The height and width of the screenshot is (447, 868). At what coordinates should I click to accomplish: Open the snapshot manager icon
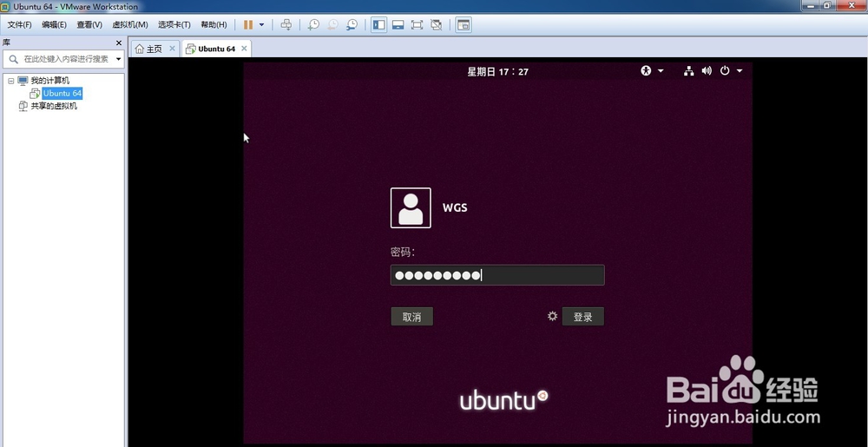[x=352, y=25]
